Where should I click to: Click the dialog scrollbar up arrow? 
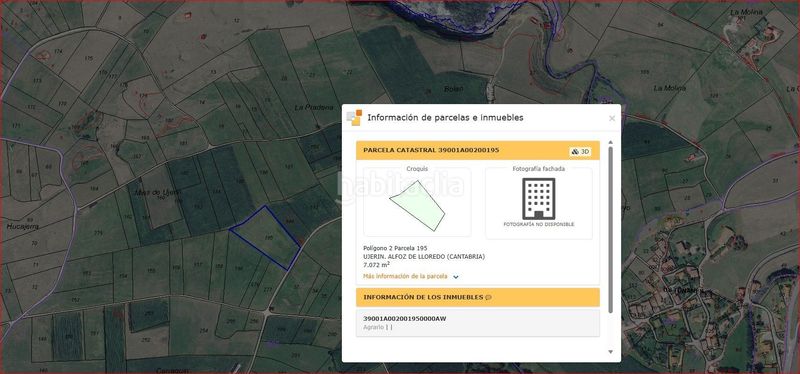pos(611,142)
